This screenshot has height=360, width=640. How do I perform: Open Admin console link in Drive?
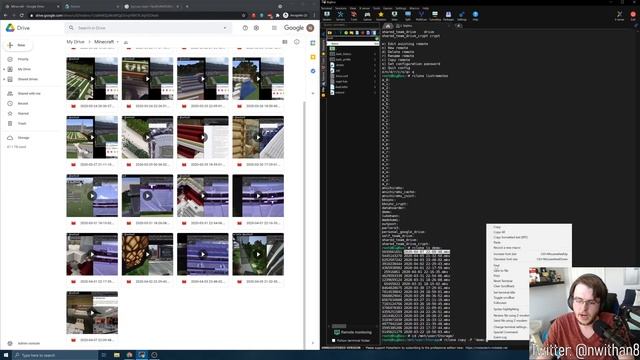(29, 343)
